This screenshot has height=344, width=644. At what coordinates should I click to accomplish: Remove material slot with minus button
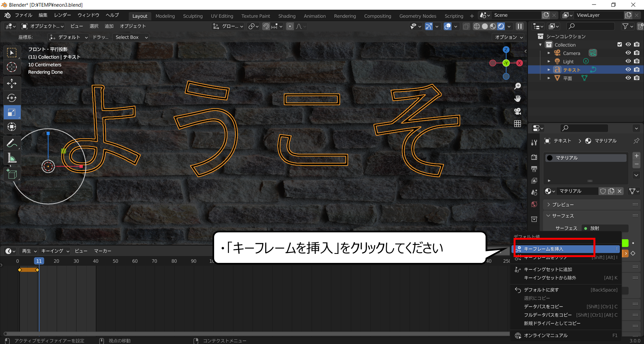tap(637, 164)
